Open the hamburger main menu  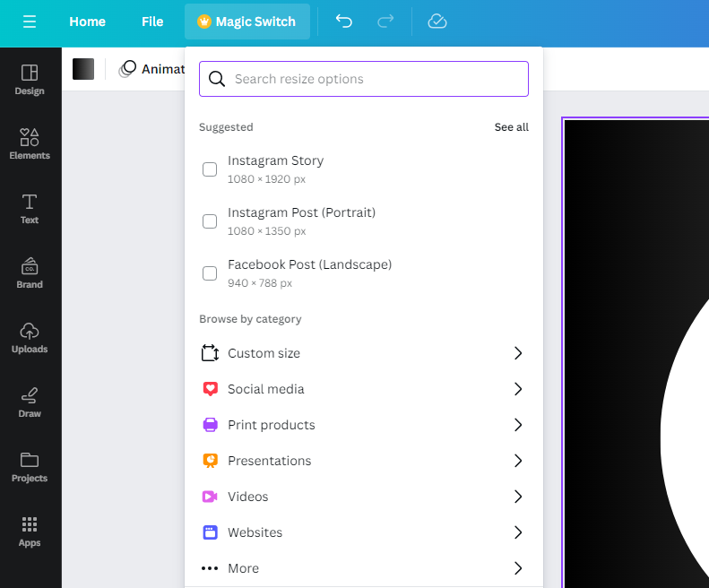[x=30, y=22]
